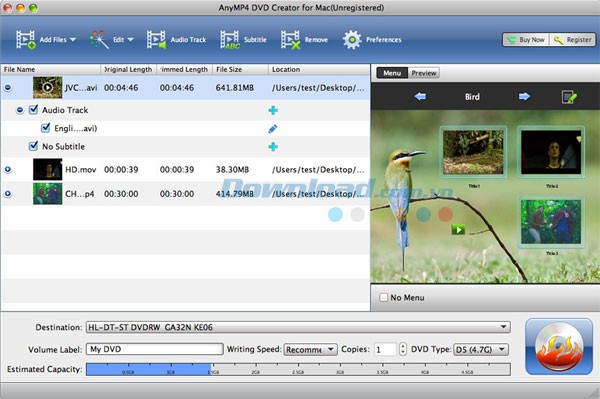The height and width of the screenshot is (399, 600).
Task: Click the Copies number field
Action: [385, 349]
